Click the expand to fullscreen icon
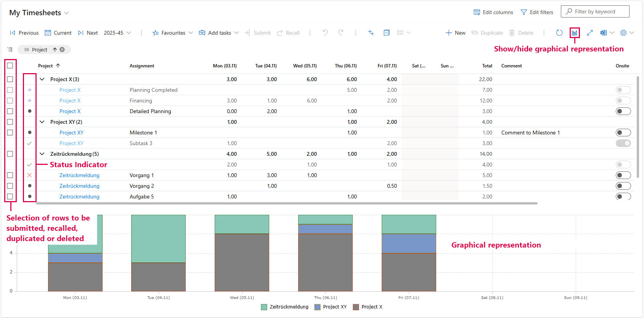Viewport: 644px width, 318px height. 589,33
